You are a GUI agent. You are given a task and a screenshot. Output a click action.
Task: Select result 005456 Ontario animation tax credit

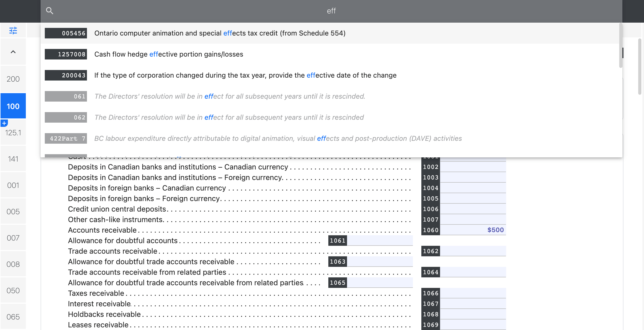click(x=220, y=33)
